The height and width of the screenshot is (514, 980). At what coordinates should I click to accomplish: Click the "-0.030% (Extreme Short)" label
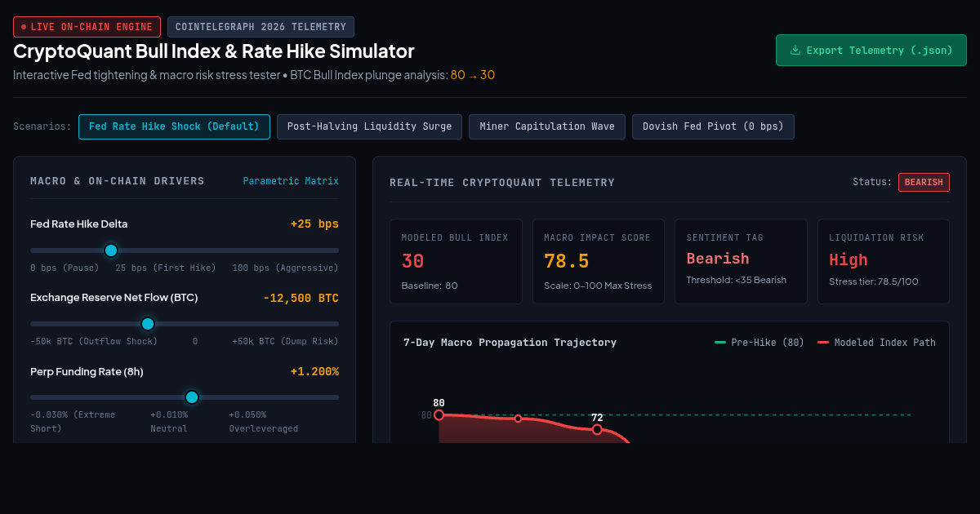tap(73, 422)
